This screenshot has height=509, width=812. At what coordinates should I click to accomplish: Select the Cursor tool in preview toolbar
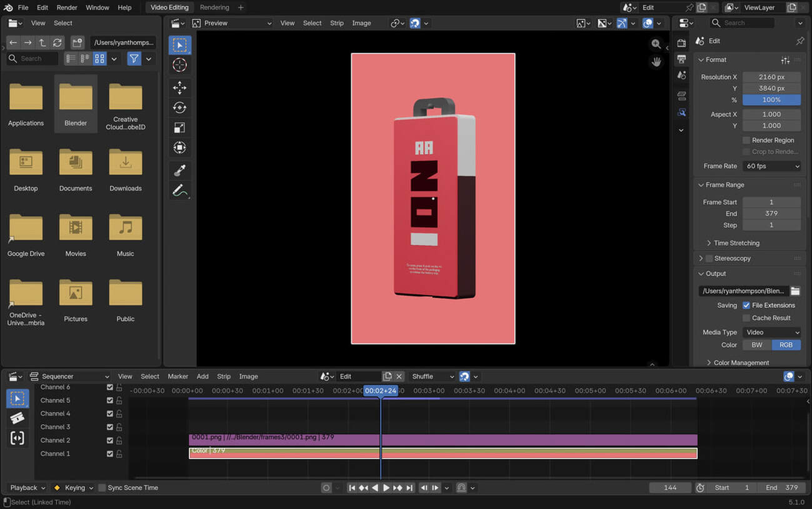(x=179, y=66)
